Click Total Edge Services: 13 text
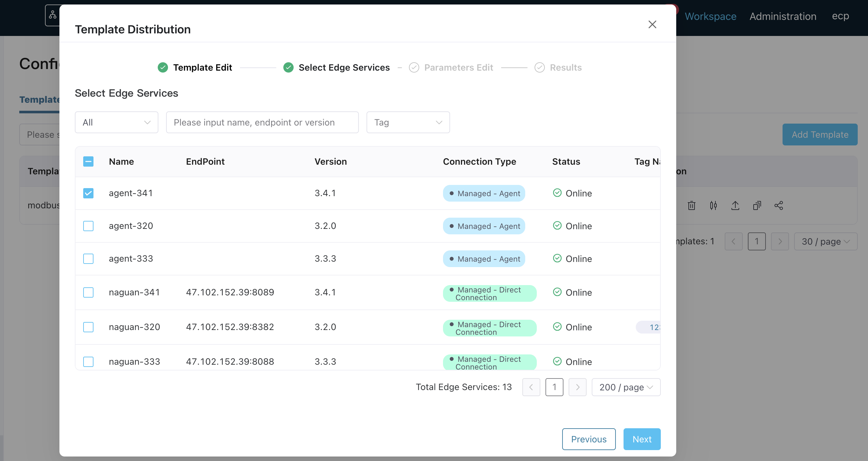 (464, 387)
